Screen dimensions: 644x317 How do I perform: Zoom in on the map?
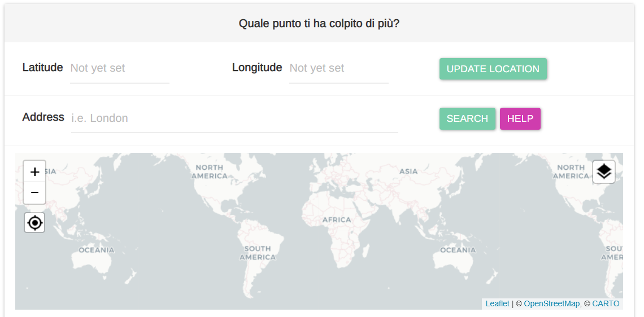tap(34, 171)
